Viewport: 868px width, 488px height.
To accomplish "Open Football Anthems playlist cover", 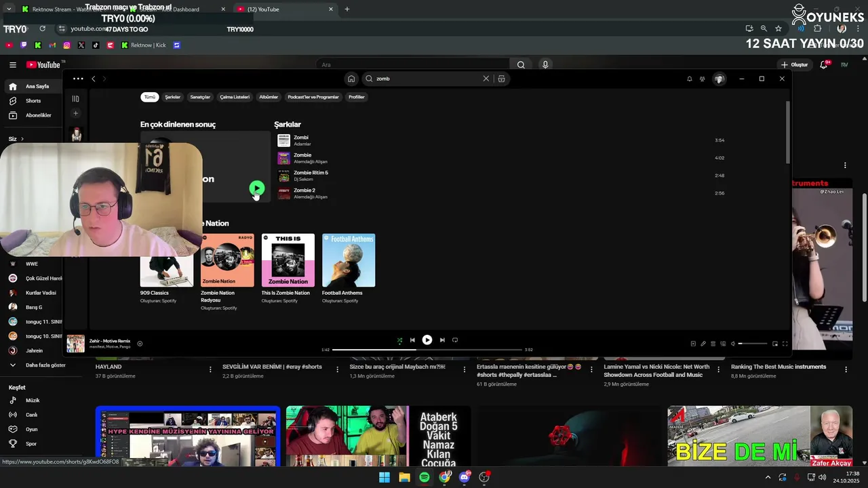I will pyautogui.click(x=349, y=260).
